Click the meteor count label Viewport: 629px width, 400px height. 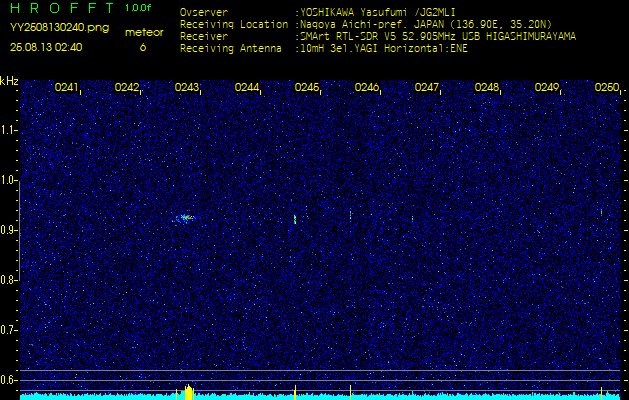click(144, 32)
